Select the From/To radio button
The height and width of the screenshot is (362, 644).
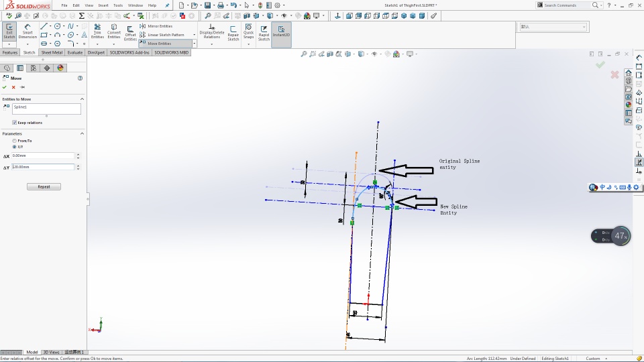coord(14,141)
